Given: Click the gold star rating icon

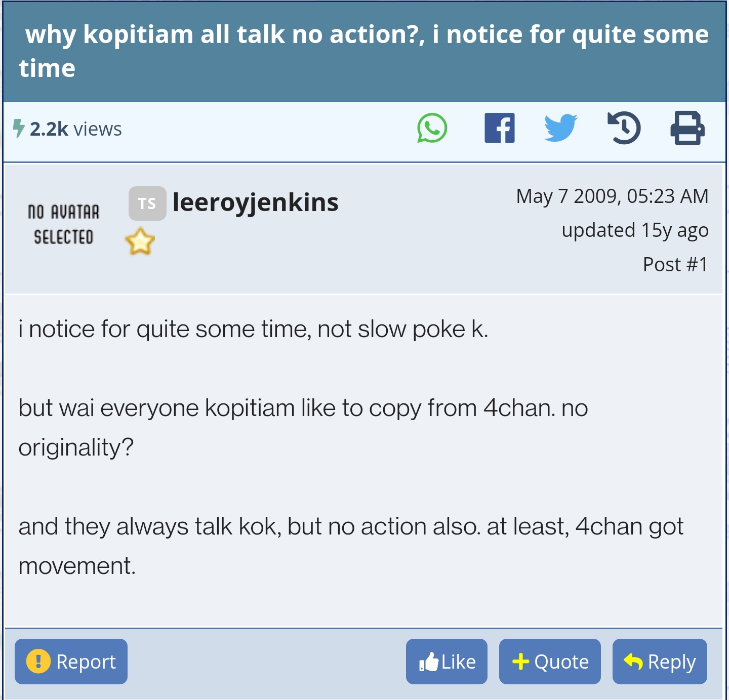Looking at the screenshot, I should 140,241.
